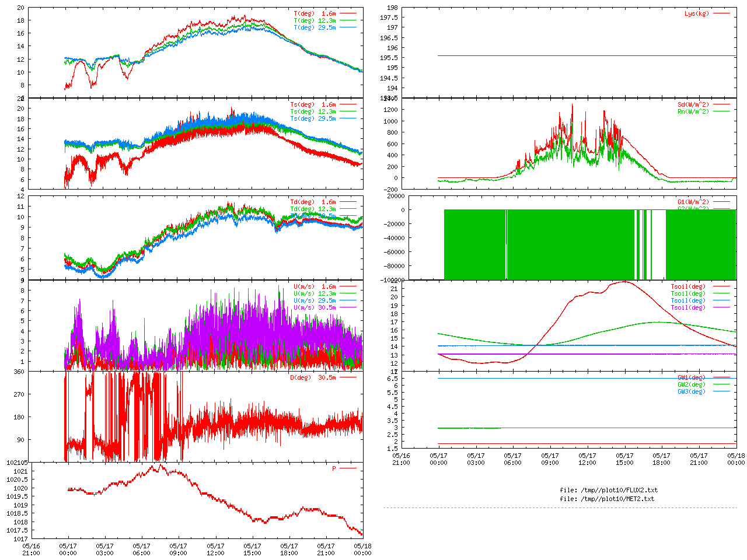Click the green T(deg) 12.3m legend label
This screenshot has height=560, width=747.
[315, 20]
